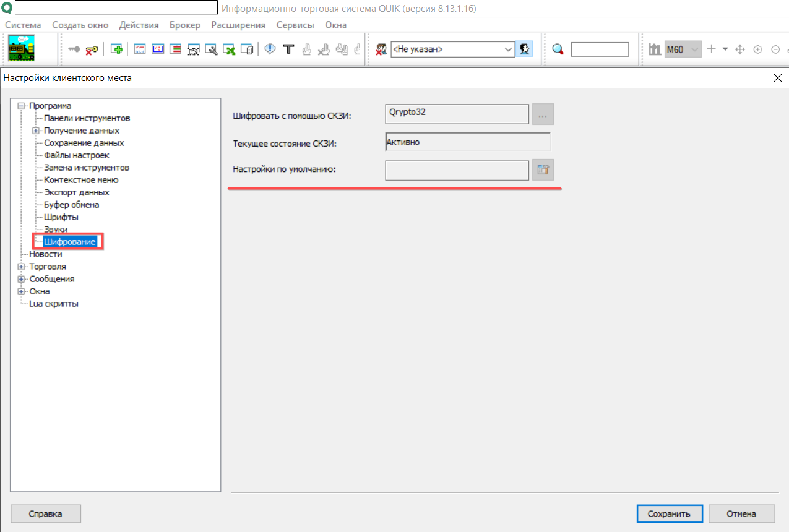
Task: Click the Сохранить button
Action: (669, 513)
